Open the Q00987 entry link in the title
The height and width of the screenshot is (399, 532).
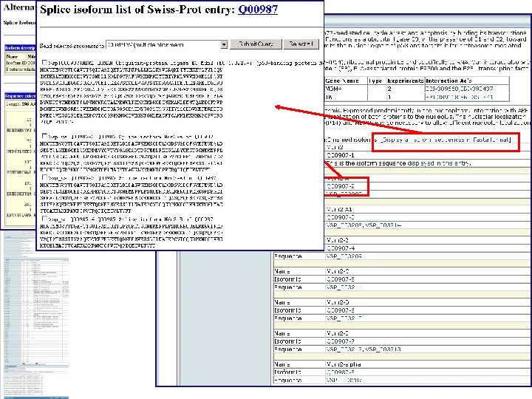(258, 10)
